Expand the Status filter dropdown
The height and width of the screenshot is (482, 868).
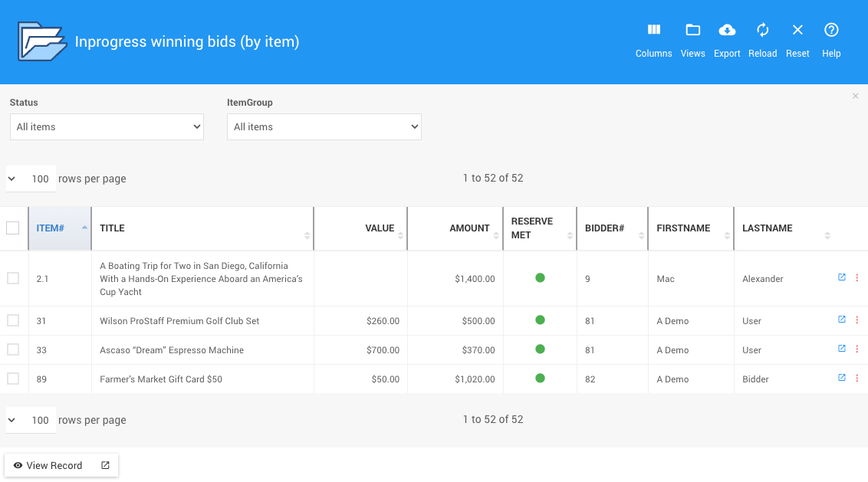(x=107, y=127)
